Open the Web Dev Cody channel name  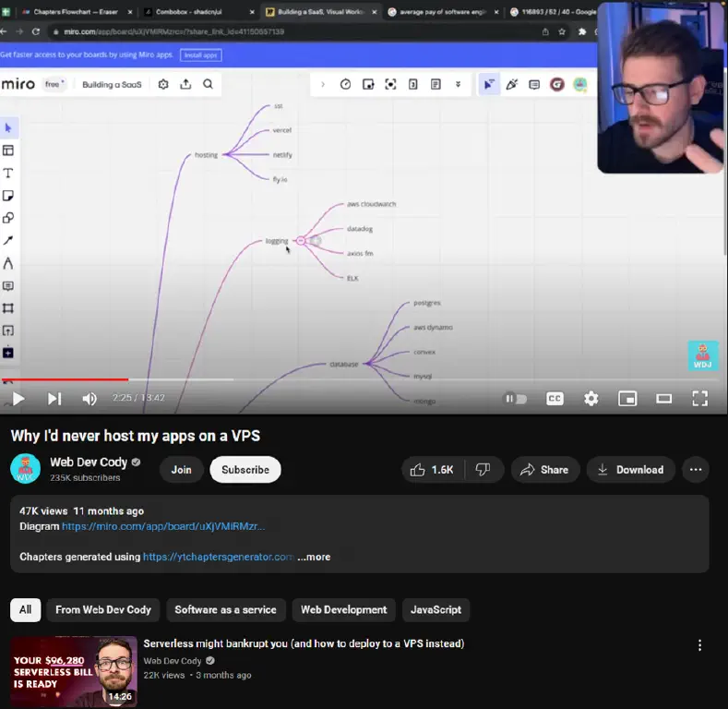point(89,463)
